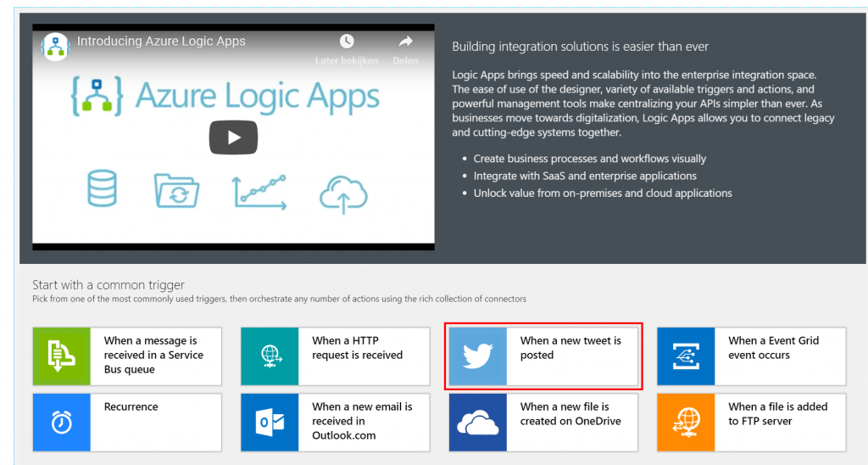Click the Azure Logic Apps video thumbnail

[233, 137]
